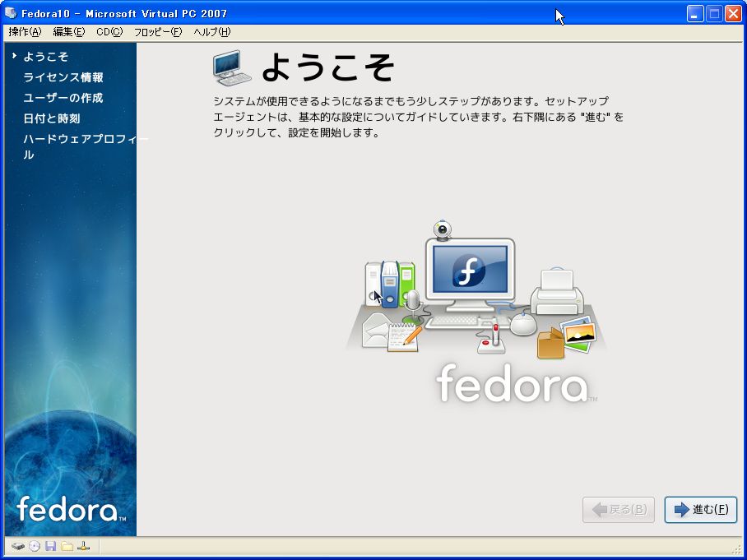Click the joystick in the illustration
Image resolution: width=747 pixels, height=560 pixels.
[x=491, y=339]
